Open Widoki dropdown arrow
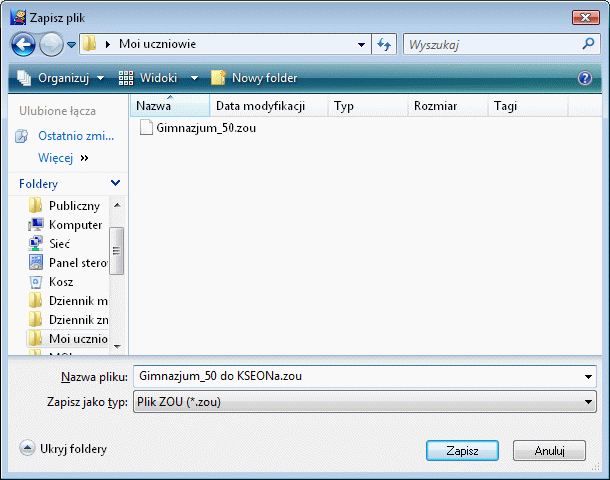The width and height of the screenshot is (610, 480). 194,78
